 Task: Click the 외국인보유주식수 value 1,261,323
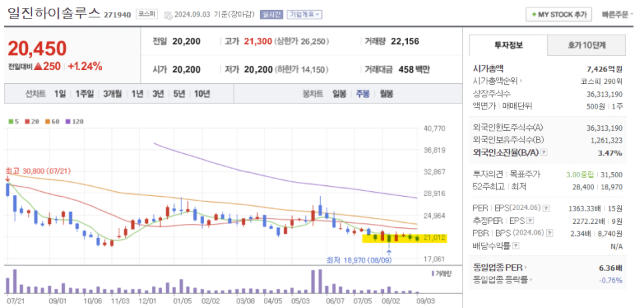coord(607,140)
